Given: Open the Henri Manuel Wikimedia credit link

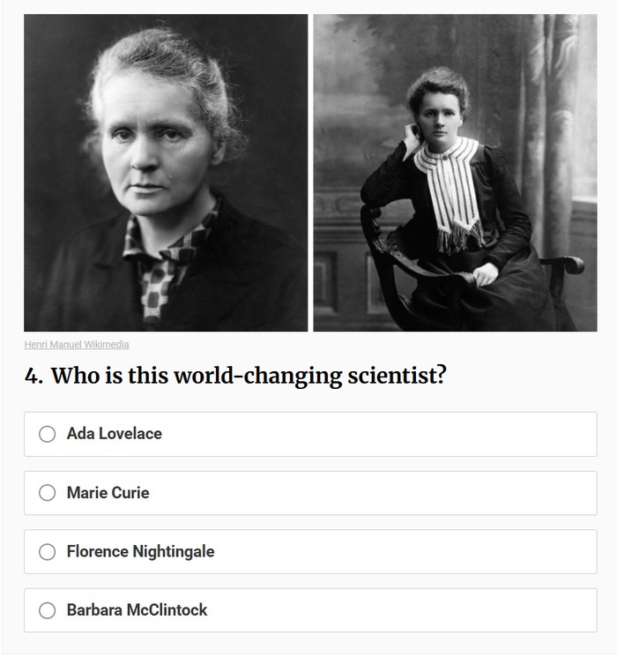Looking at the screenshot, I should [x=76, y=345].
